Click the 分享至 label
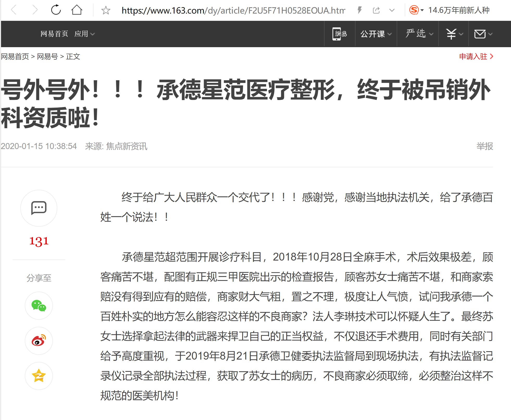Image resolution: width=511 pixels, height=420 pixels. 39,278
